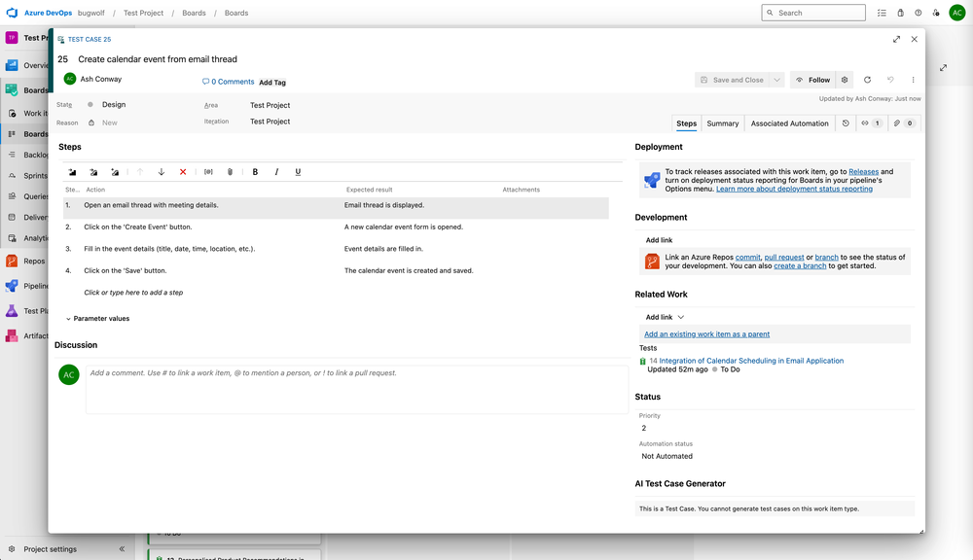The image size is (973, 560).
Task: Attach a file using the paperclip icon
Action: 230,171
